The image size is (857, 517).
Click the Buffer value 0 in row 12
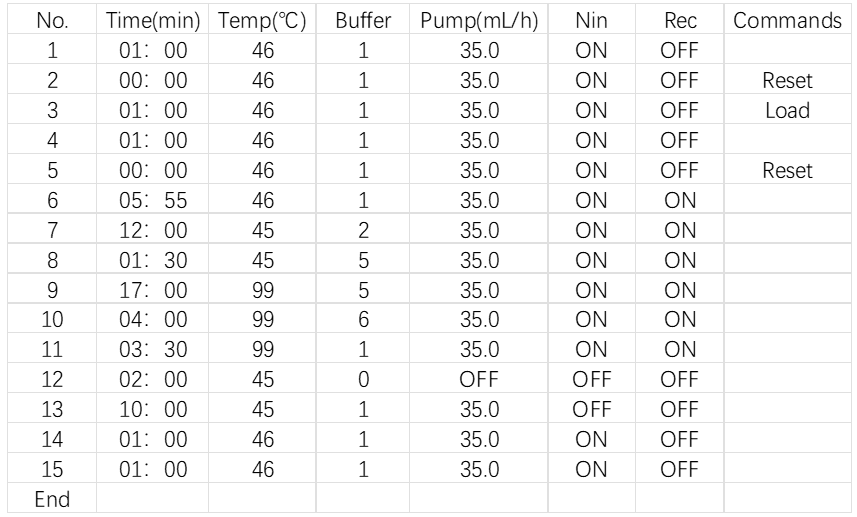(x=363, y=381)
